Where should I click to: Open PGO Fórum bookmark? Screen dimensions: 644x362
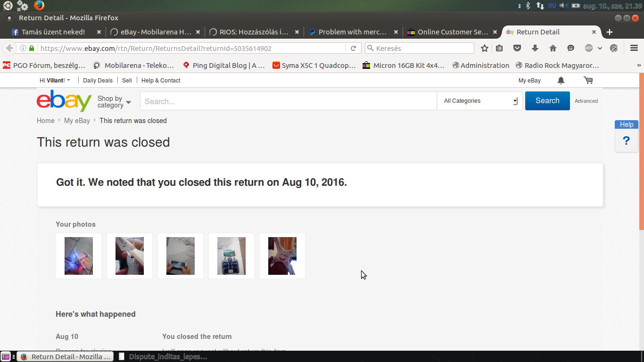point(44,66)
